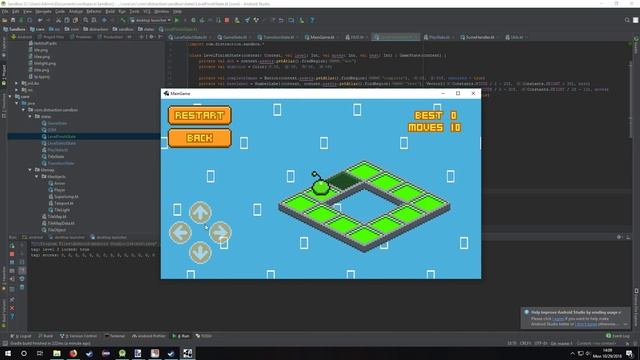Image resolution: width=640 pixels, height=360 pixels.
Task: Collapse the states folder in the project tree
Action: click(30, 116)
